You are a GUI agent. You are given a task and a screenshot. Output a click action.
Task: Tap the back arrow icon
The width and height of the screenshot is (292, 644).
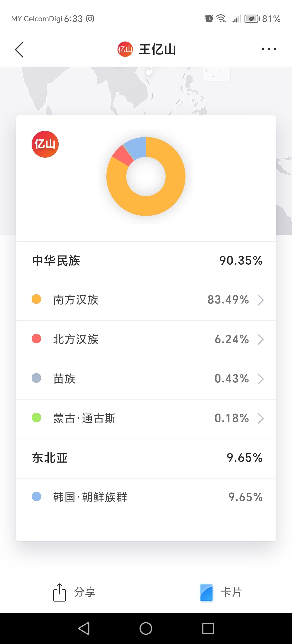point(19,50)
